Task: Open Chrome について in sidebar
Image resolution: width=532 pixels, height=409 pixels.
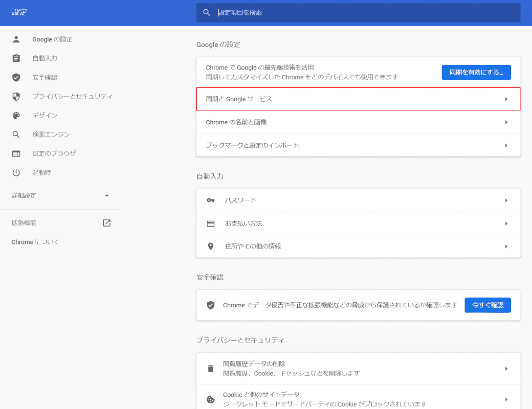Action: pos(35,242)
